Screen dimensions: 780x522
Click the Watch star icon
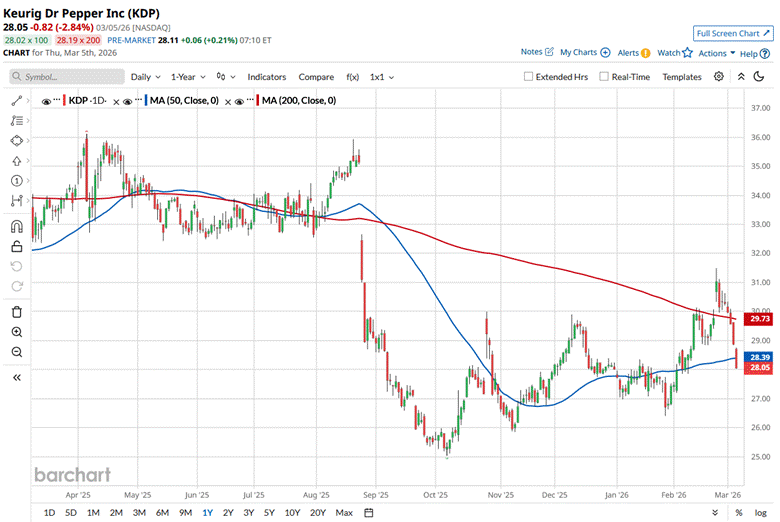687,52
